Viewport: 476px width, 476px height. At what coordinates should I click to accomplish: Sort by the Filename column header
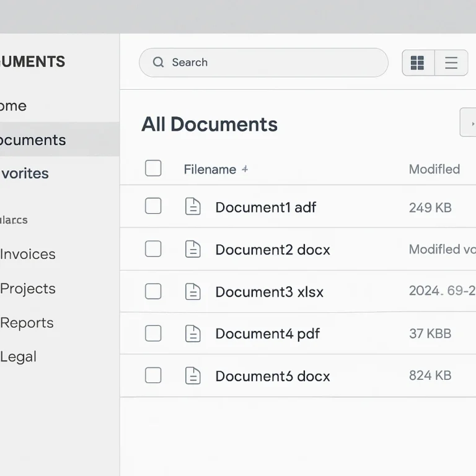(209, 169)
